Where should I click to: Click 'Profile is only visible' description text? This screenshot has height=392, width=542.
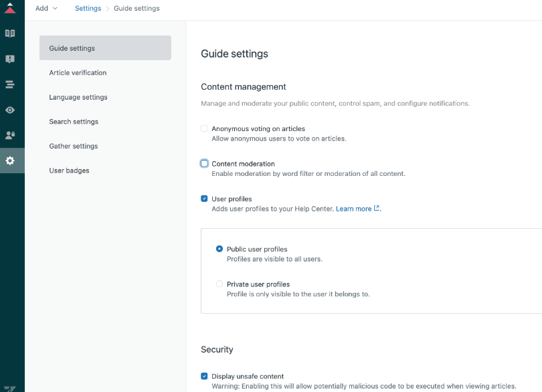[298, 294]
